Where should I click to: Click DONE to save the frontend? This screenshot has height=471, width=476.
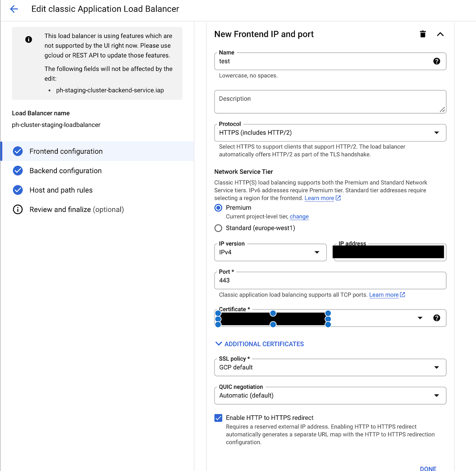point(428,468)
